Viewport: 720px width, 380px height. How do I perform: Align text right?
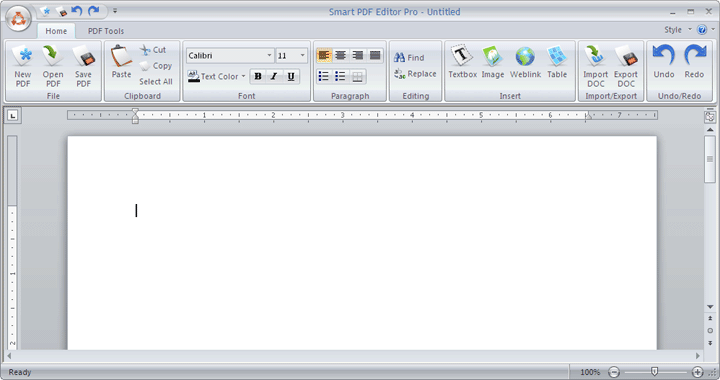coord(358,56)
